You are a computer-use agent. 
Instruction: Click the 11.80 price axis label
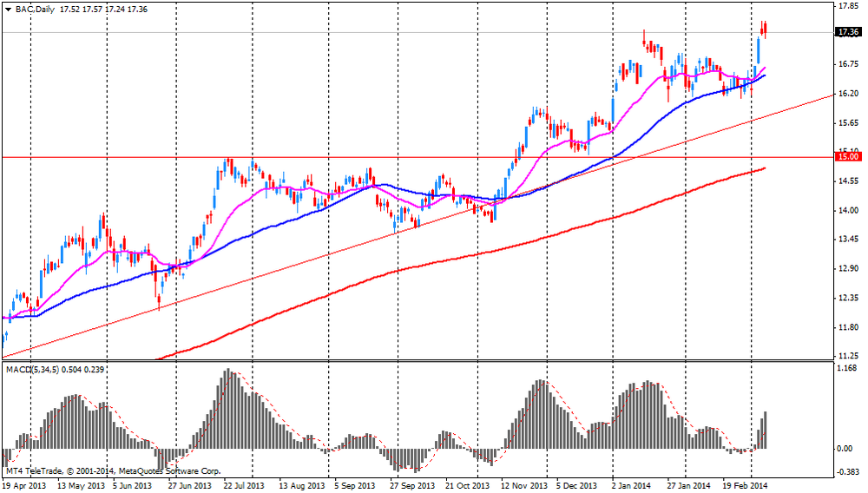pos(848,327)
